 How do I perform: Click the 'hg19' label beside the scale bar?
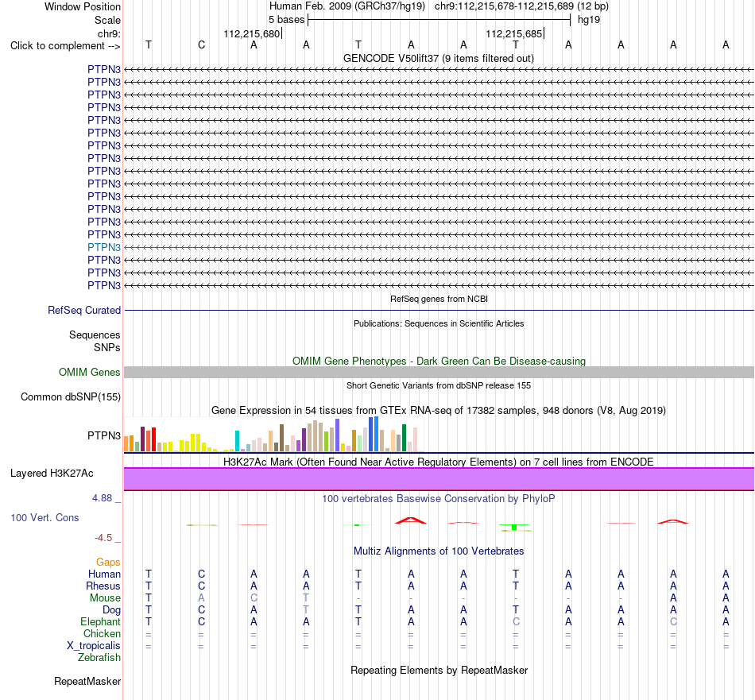coord(589,20)
